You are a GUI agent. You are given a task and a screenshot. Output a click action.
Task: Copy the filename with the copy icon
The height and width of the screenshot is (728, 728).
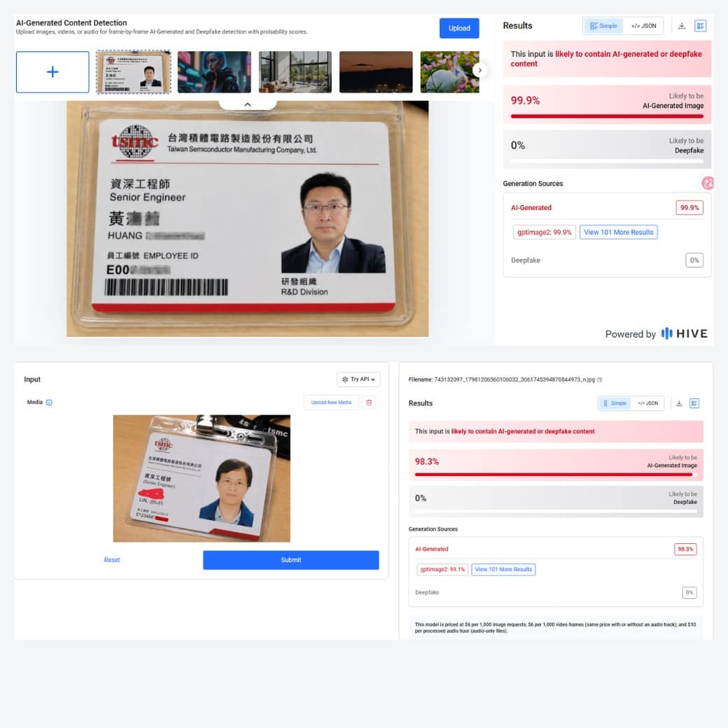click(599, 380)
